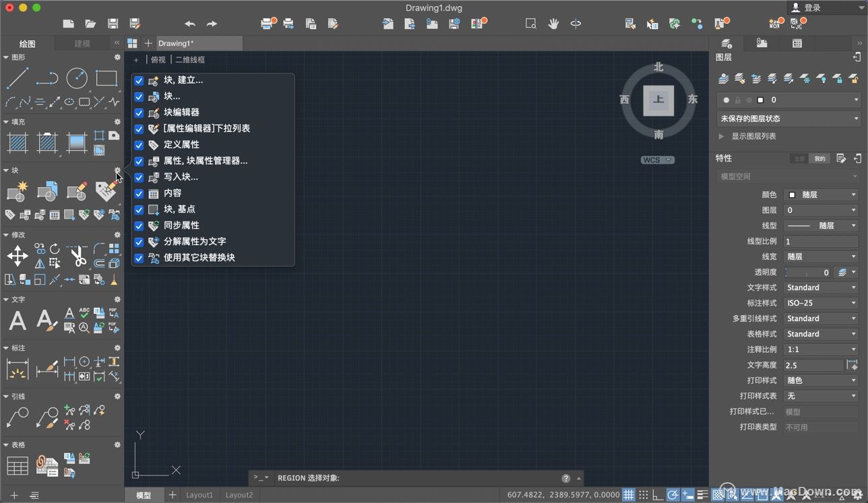
Task: Select the Circle tool
Action: [x=77, y=78]
